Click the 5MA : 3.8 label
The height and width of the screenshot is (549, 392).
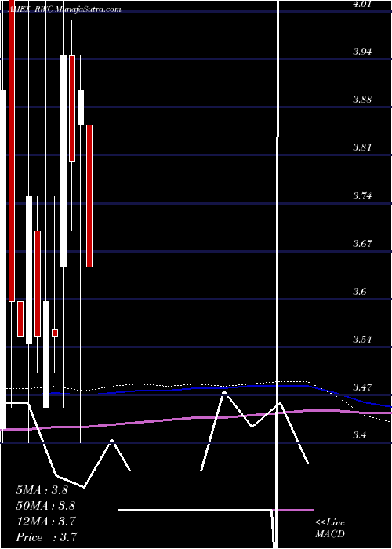(42, 490)
